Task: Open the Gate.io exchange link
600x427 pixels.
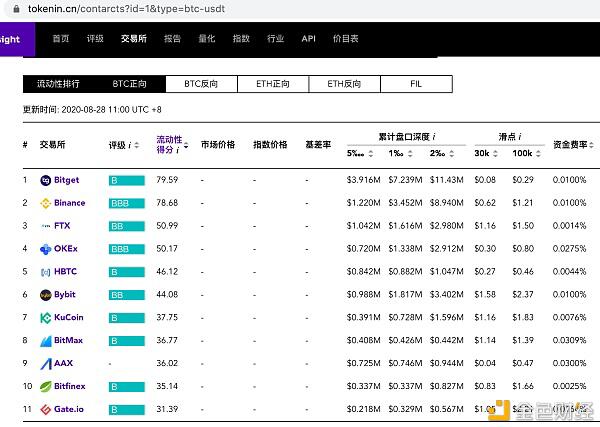Action: pyautogui.click(x=69, y=409)
